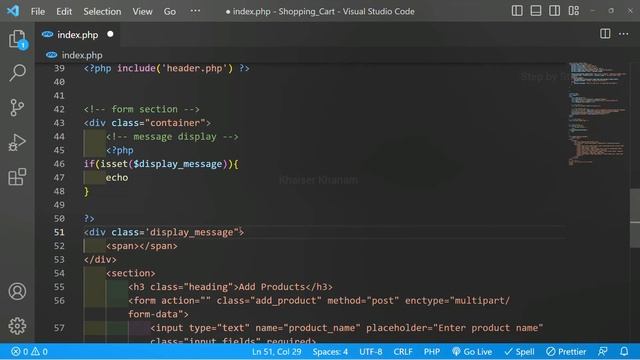This screenshot has width=640, height=360.
Task: Click the Add Products heading text
Action: pyautogui.click(x=272, y=287)
